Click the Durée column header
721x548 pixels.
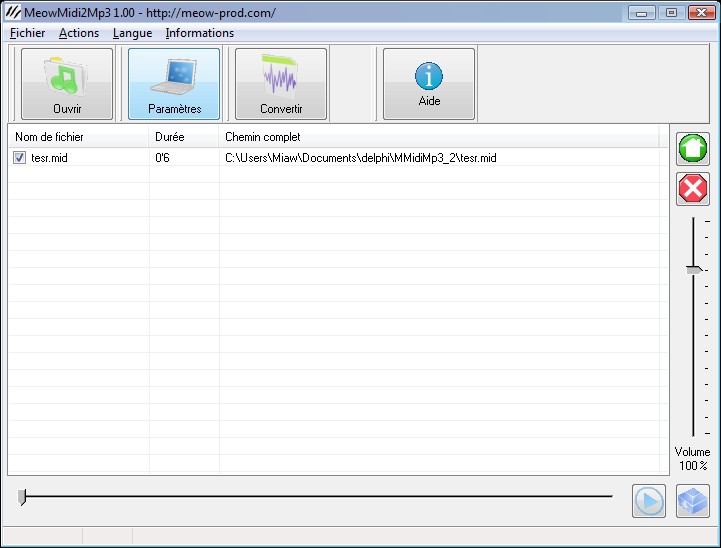pos(184,137)
